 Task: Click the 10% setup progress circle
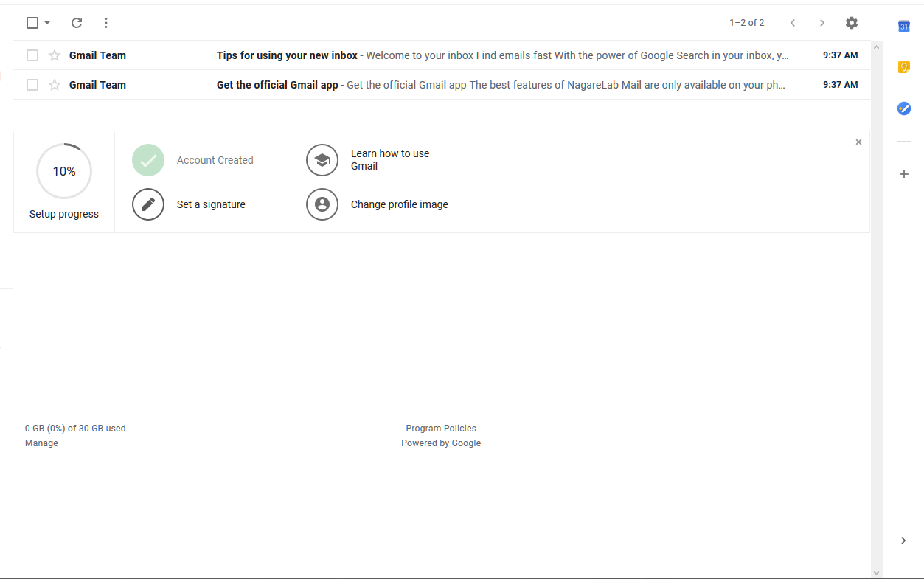tap(64, 171)
